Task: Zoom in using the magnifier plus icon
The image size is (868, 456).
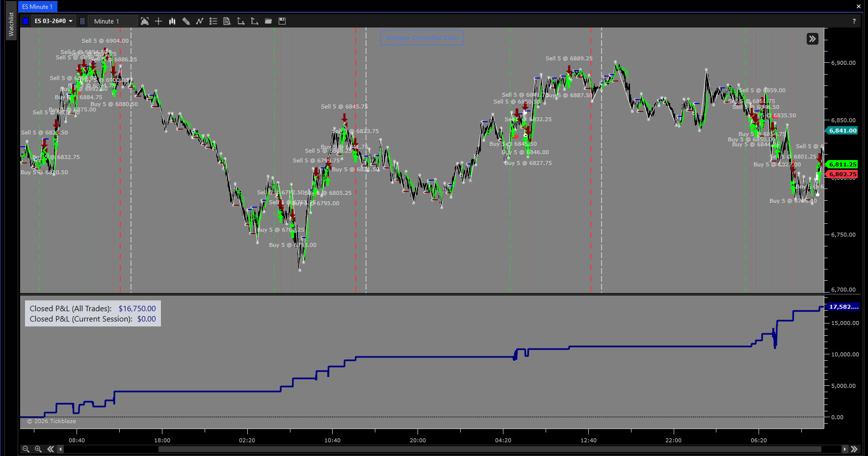Action: tap(38, 449)
